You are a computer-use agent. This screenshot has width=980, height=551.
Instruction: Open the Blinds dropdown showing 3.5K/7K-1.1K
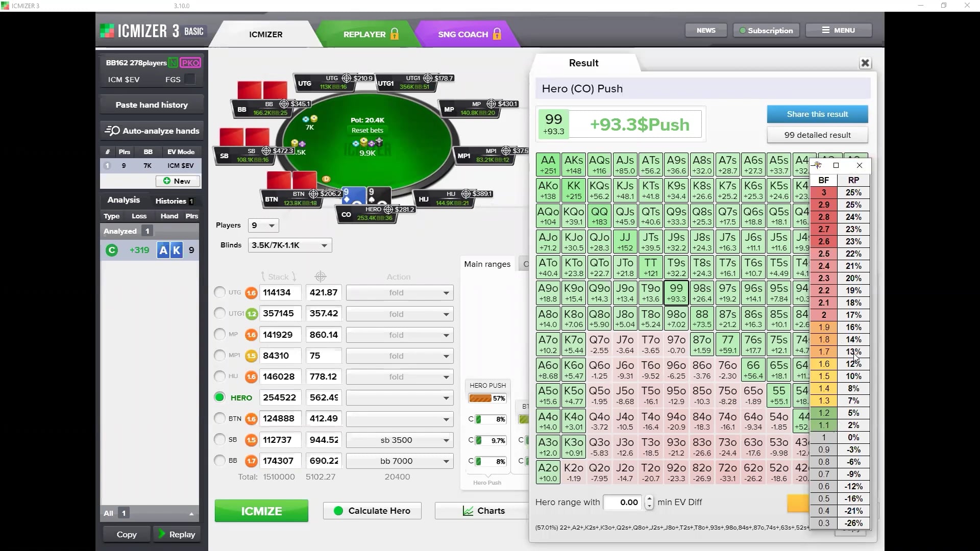[x=289, y=245]
